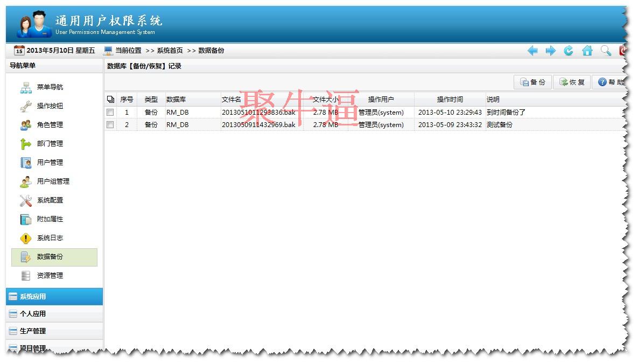This screenshot has height=364, width=638.
Task: Sort by the 数据库 column header
Action: (x=193, y=100)
